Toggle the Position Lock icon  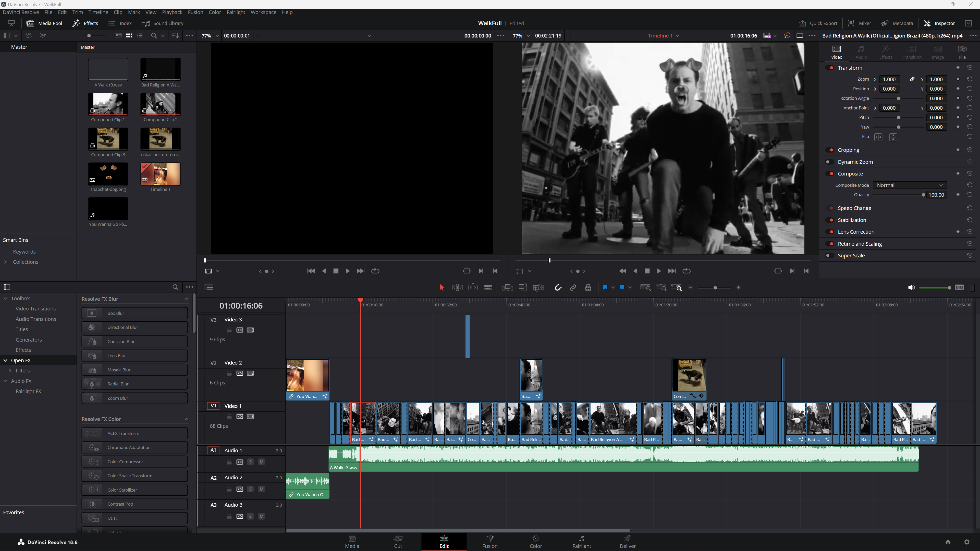click(588, 287)
